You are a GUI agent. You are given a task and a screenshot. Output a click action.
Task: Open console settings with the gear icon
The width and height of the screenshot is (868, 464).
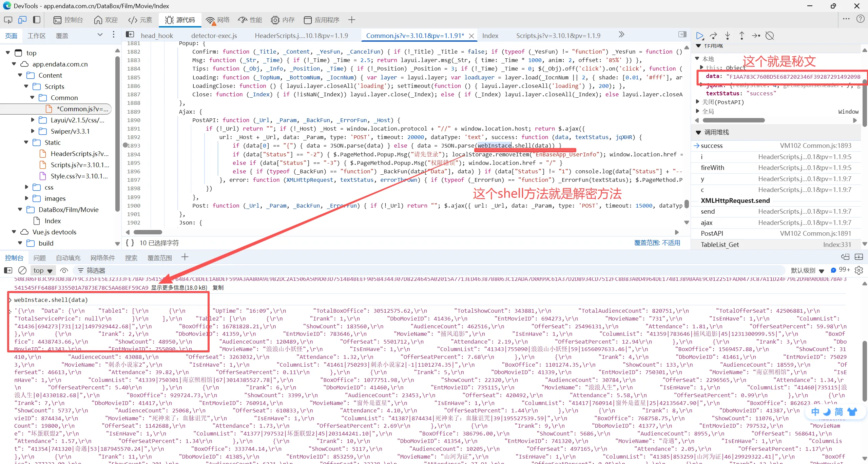coord(859,270)
